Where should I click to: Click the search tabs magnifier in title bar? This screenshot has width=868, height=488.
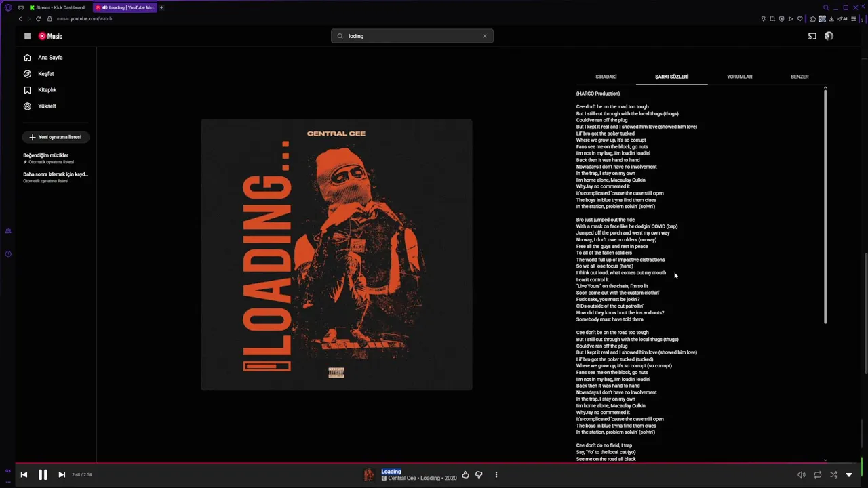[825, 7]
